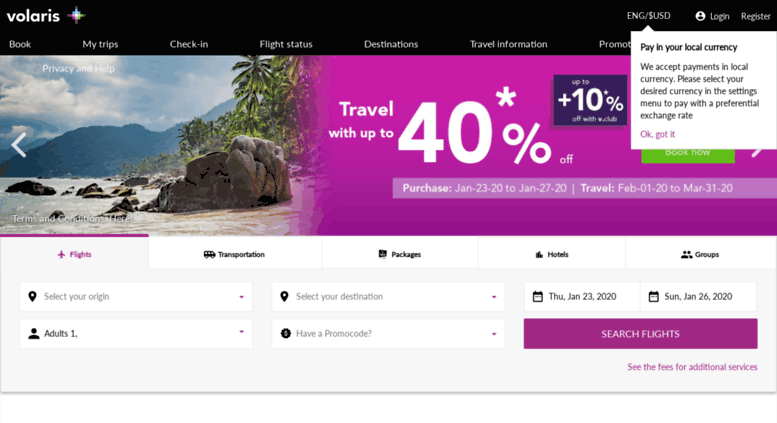Expand the Select your origin dropdown
This screenshot has height=423, width=777.
point(136,297)
